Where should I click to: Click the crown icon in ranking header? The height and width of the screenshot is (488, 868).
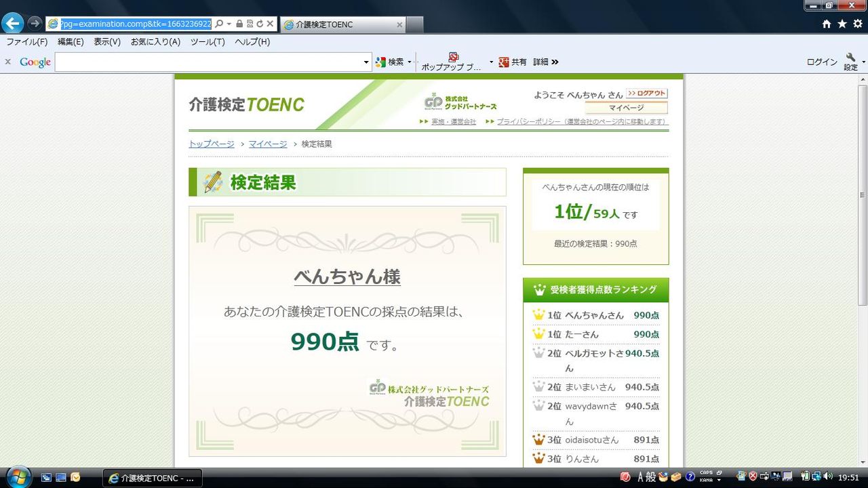point(539,290)
